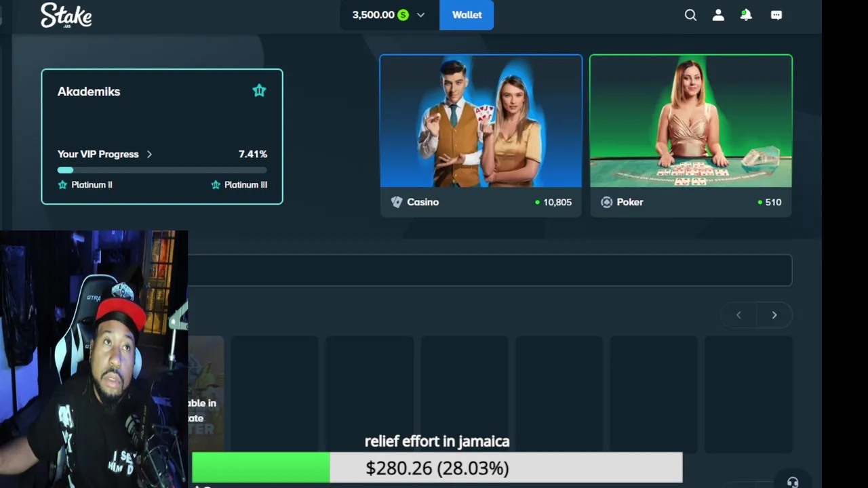Click the Poker label
868x488 pixels.
point(630,202)
